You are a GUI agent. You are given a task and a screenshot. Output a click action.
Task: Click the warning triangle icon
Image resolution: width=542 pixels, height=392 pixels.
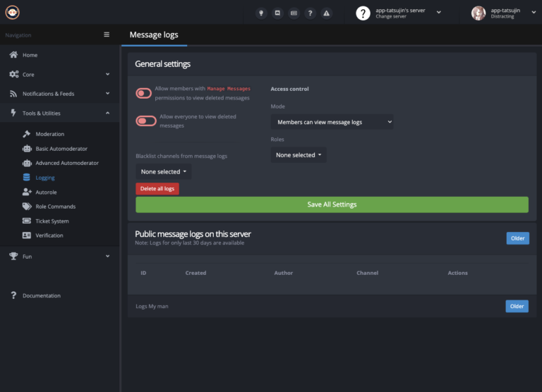click(x=326, y=13)
